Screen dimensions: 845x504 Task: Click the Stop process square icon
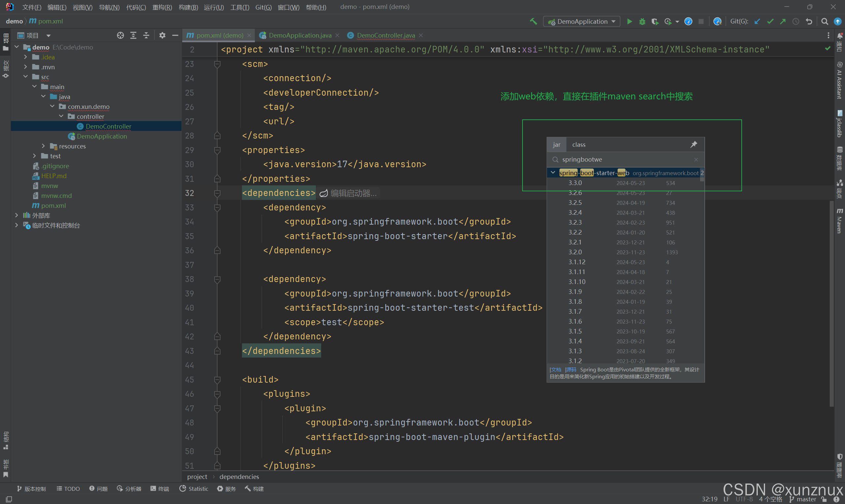click(x=701, y=21)
